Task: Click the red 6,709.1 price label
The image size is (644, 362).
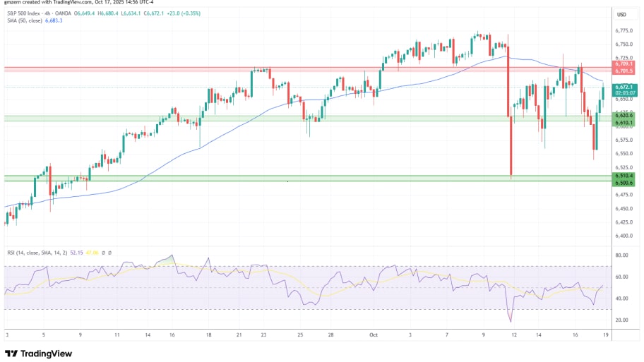Action: coord(624,64)
